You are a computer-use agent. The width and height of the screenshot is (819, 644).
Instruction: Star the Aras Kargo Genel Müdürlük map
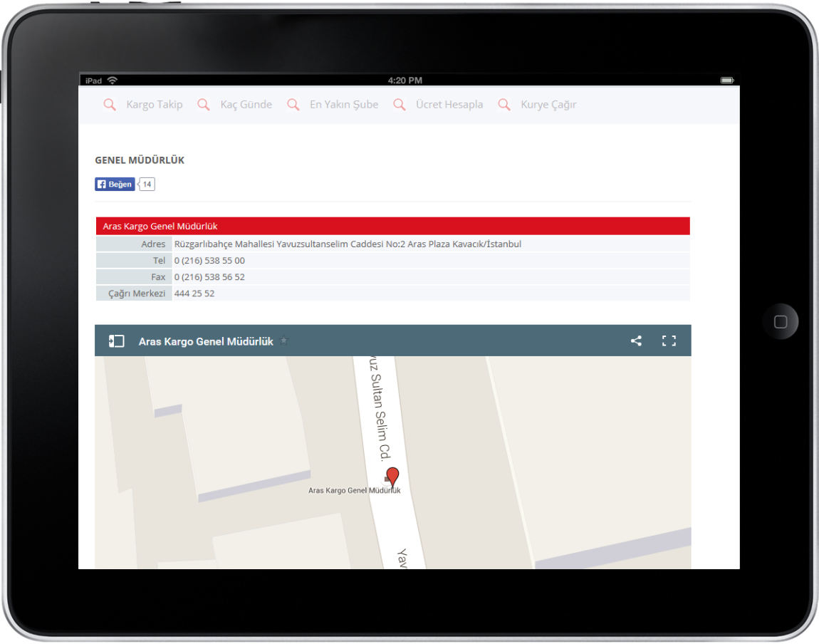pos(283,341)
